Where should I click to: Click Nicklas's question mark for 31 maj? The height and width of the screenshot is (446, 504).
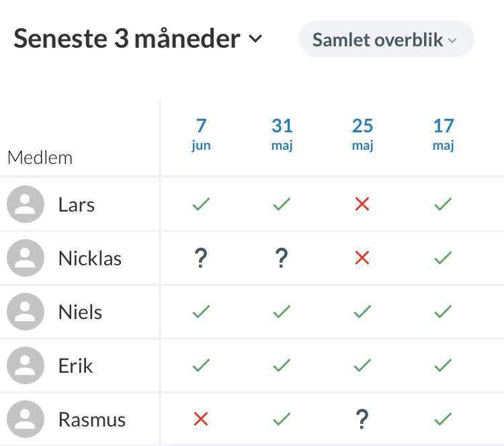pyautogui.click(x=282, y=258)
